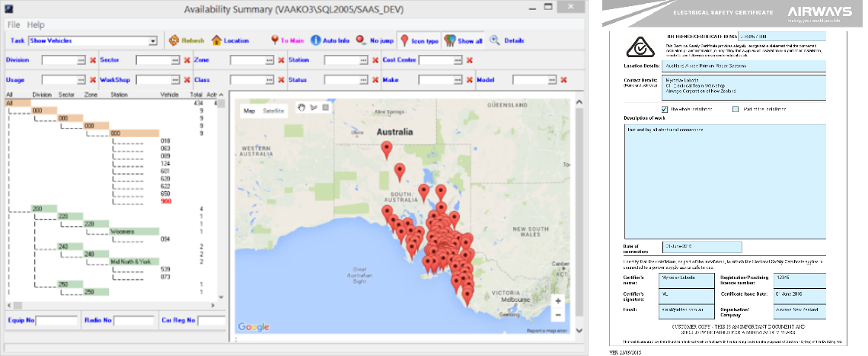The height and width of the screenshot is (356, 868).
Task: Clear the Division filter with red X
Action: coord(93,60)
